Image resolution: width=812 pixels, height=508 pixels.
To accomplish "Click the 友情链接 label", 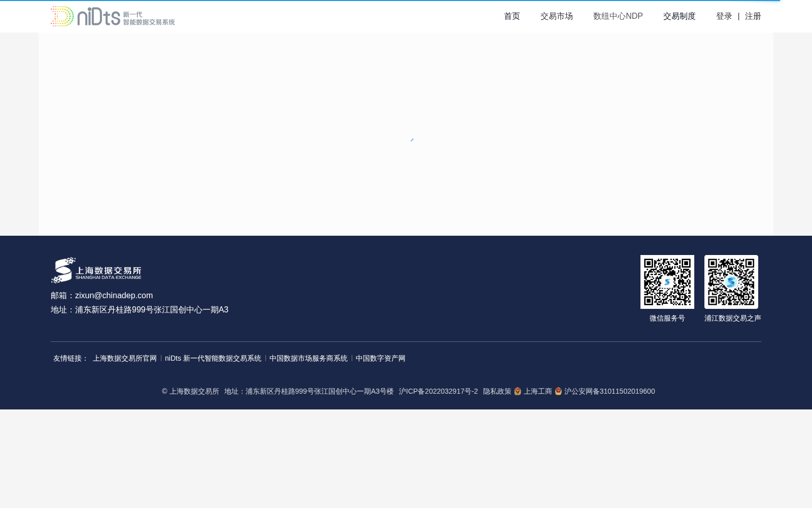I will 71,359.
